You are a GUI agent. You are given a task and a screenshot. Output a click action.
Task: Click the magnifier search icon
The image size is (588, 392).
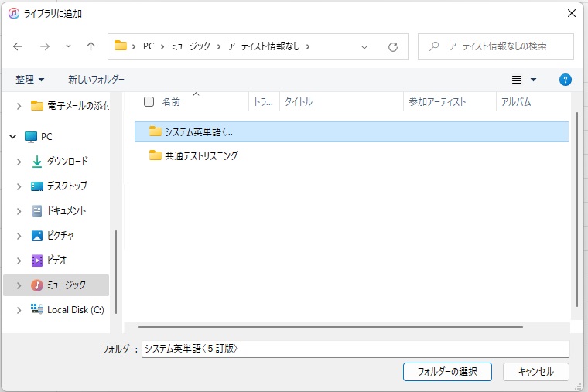tap(434, 46)
